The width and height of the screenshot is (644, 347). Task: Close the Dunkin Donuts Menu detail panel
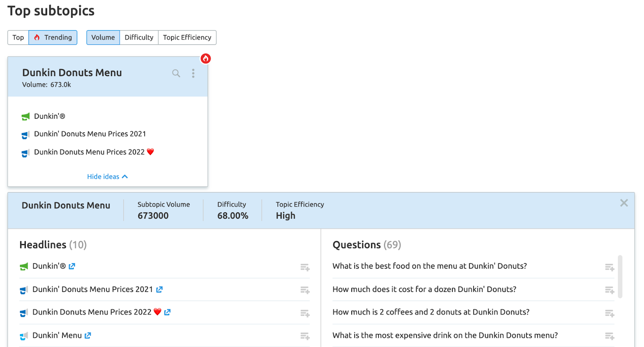click(624, 203)
